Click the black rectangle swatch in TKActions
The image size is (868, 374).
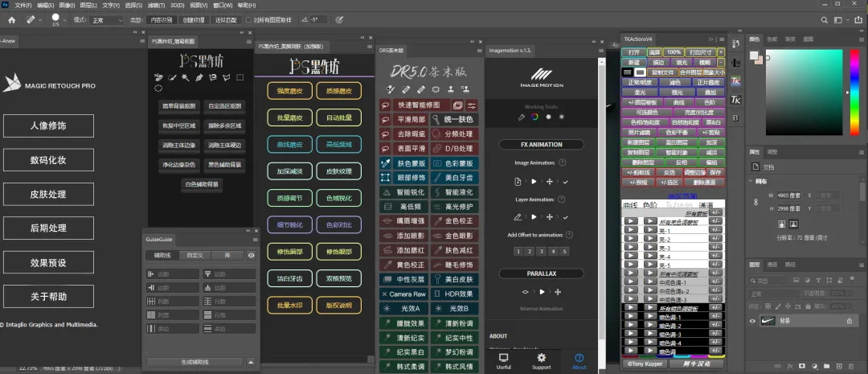pos(628,72)
